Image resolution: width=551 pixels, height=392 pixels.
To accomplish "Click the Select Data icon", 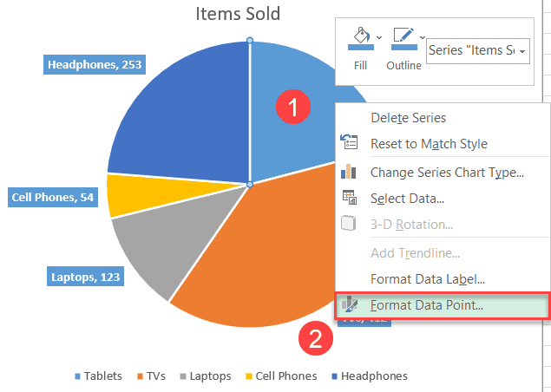I will click(350, 199).
